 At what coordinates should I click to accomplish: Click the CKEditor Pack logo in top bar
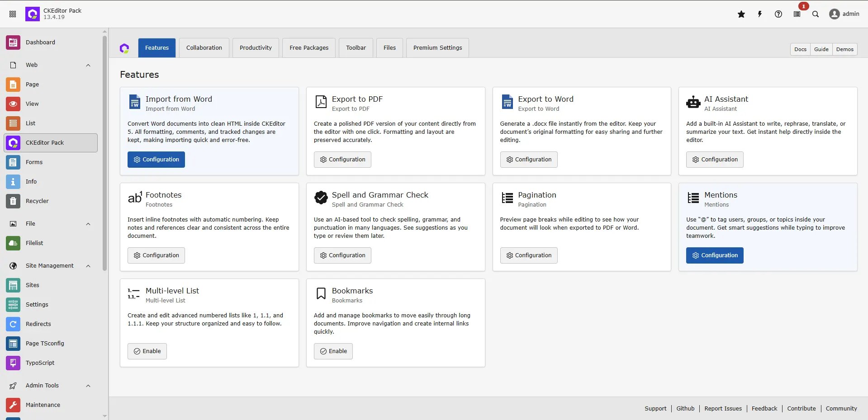click(x=33, y=14)
